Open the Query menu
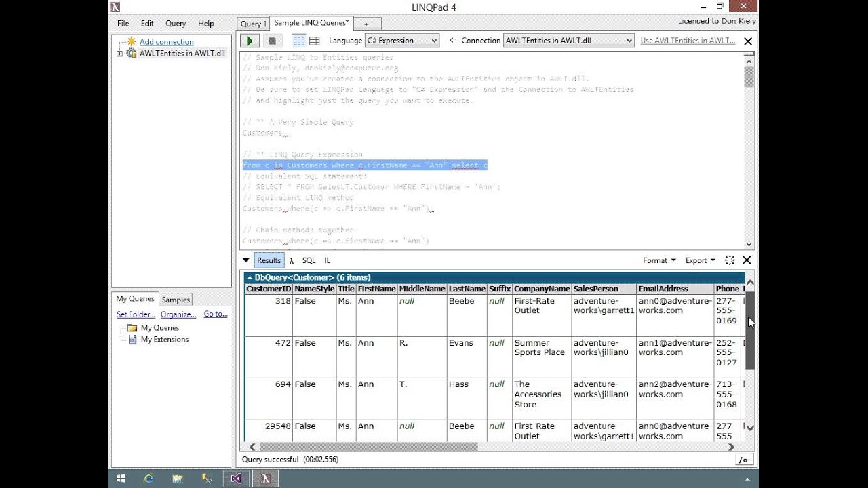 click(x=176, y=23)
